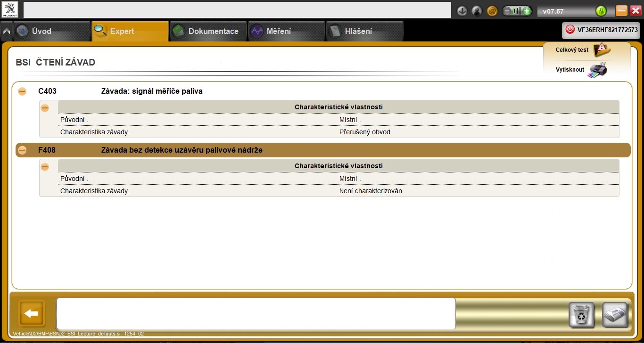This screenshot has height=343, width=644.
Task: Collapse the F408 fault entry
Action: tap(22, 150)
